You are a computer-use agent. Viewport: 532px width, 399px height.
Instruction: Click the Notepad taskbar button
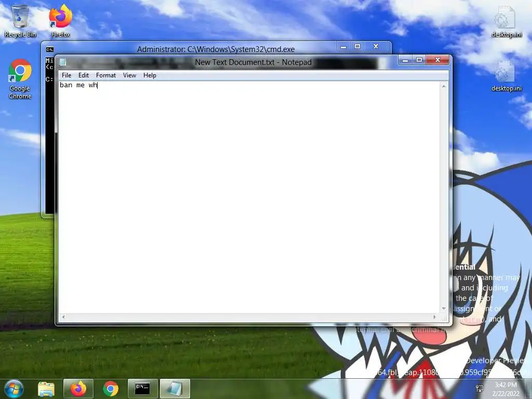(x=175, y=389)
